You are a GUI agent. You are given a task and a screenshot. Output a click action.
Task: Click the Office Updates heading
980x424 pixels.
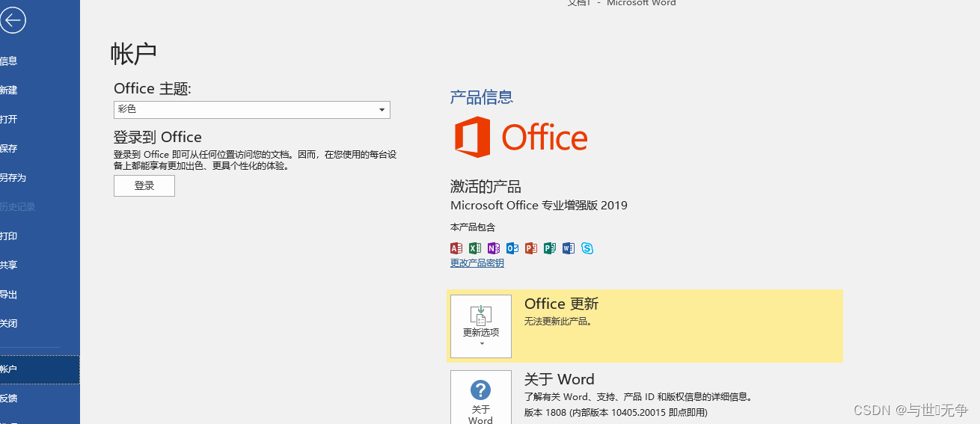point(562,304)
